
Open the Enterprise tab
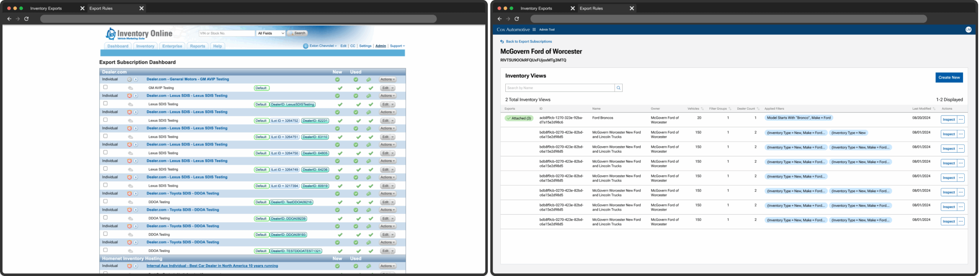[x=172, y=46]
